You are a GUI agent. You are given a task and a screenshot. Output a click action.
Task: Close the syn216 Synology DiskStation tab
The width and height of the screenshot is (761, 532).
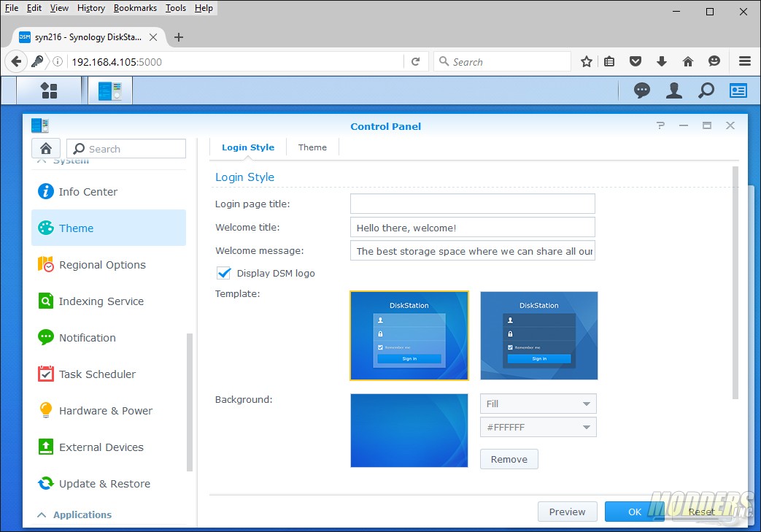153,37
